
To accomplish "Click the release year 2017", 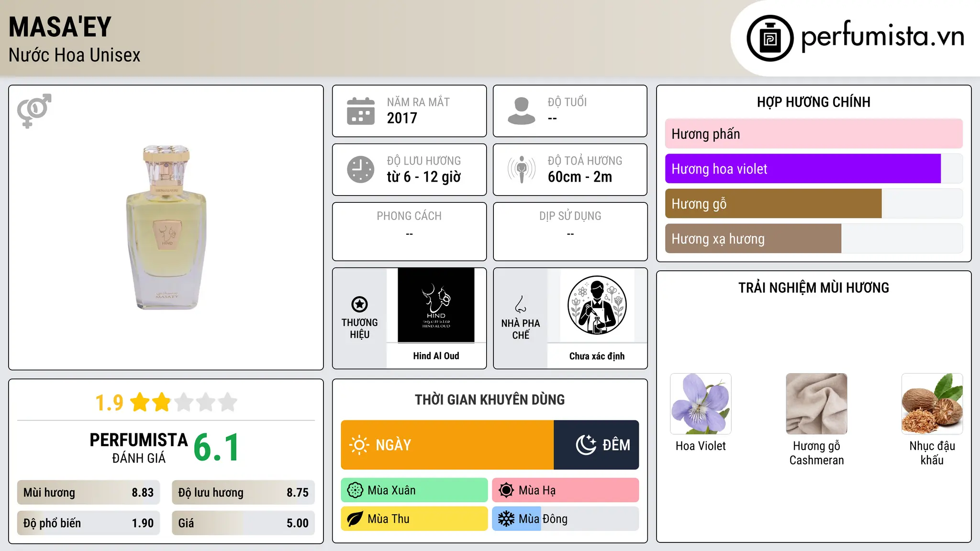I will pos(402,118).
